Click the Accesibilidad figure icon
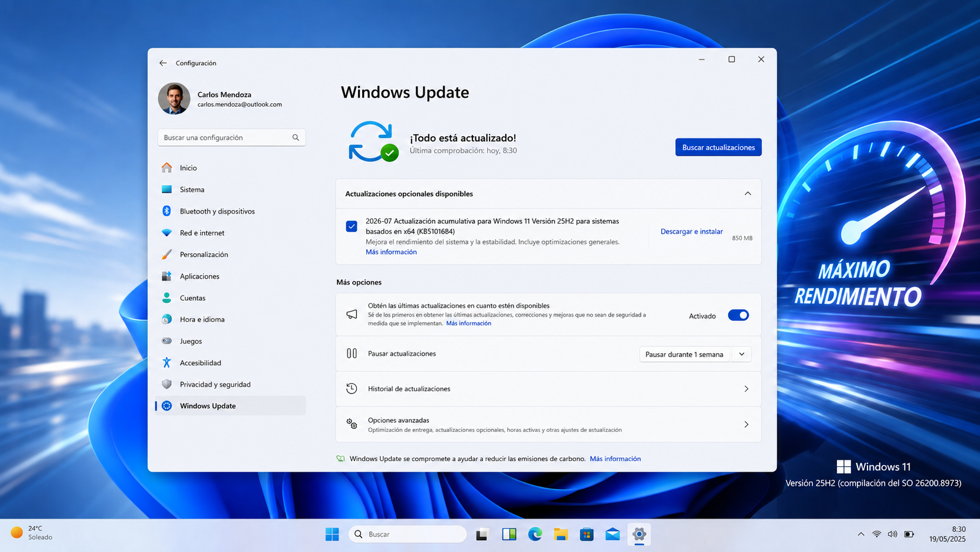 click(167, 363)
